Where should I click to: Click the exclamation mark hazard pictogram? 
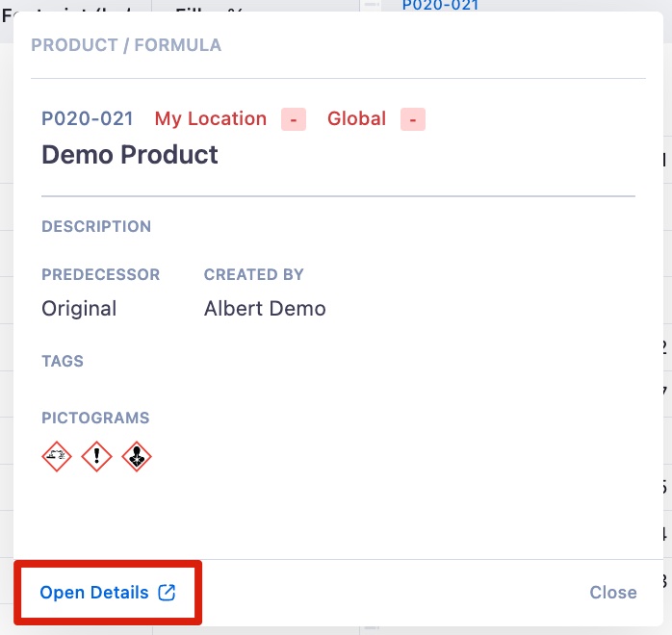(97, 457)
